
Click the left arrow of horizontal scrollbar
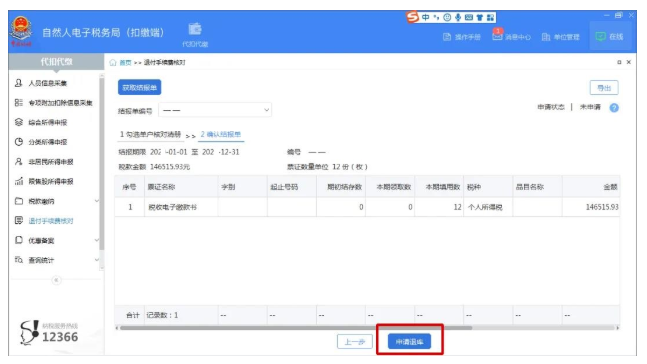tap(117, 328)
